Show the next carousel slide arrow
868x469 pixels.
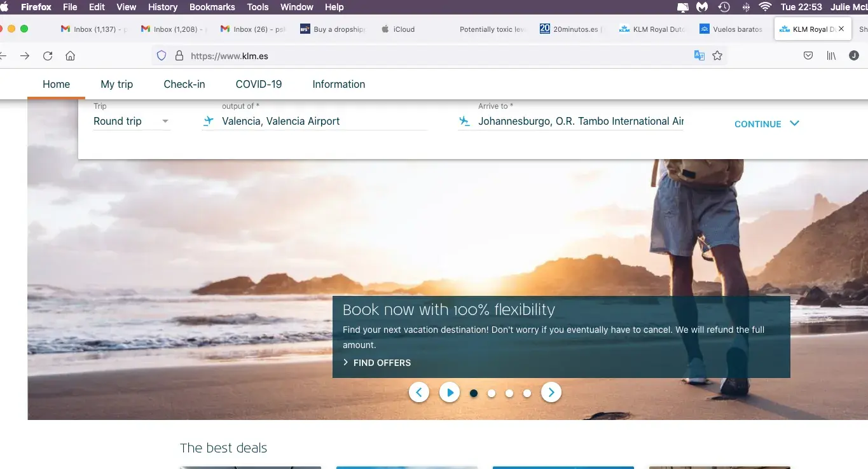[x=551, y=393]
